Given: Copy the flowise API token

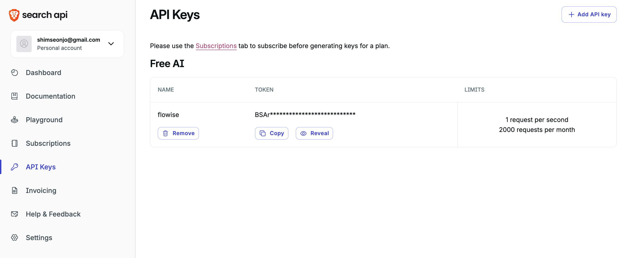Looking at the screenshot, I should click(x=271, y=133).
